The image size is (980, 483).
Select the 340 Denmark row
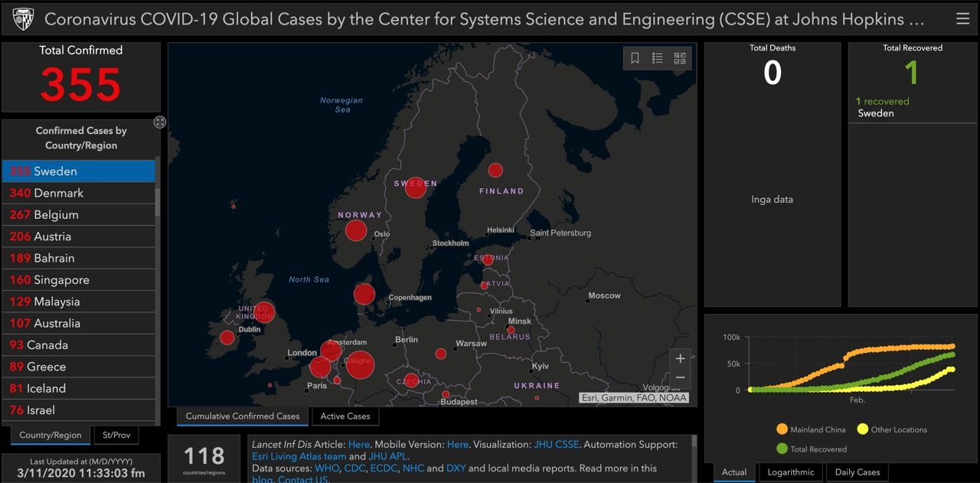coord(78,193)
